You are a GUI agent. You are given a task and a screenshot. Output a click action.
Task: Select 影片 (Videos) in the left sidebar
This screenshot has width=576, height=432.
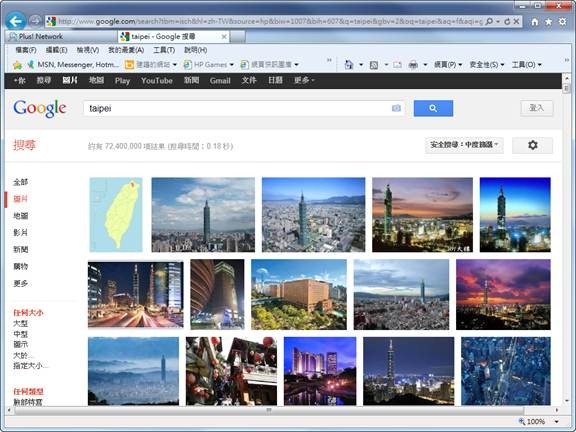(21, 233)
